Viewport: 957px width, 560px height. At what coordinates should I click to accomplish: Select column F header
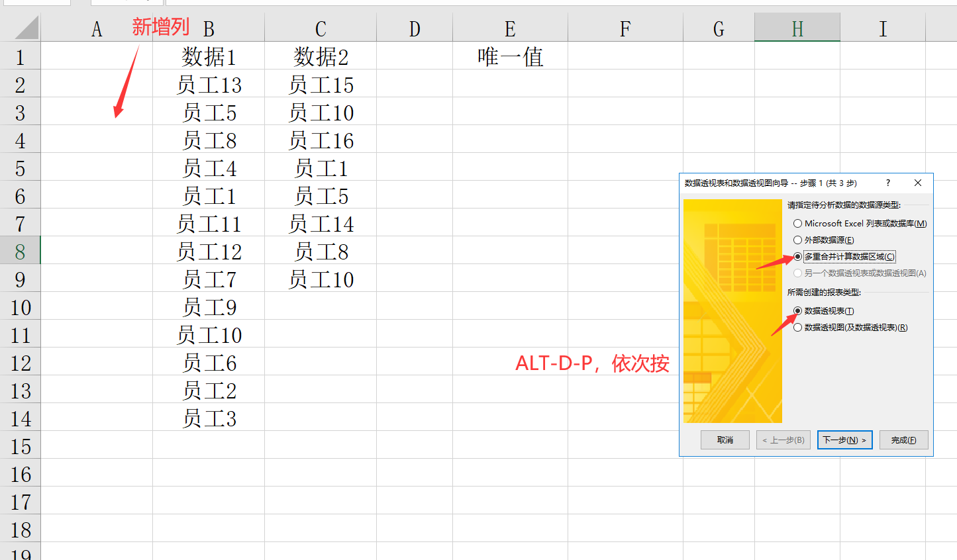(x=625, y=29)
